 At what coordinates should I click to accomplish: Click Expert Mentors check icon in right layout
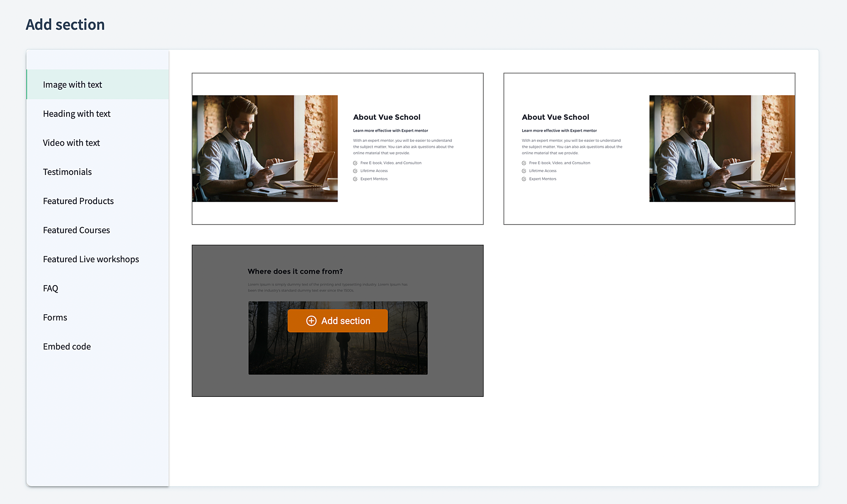point(524,179)
